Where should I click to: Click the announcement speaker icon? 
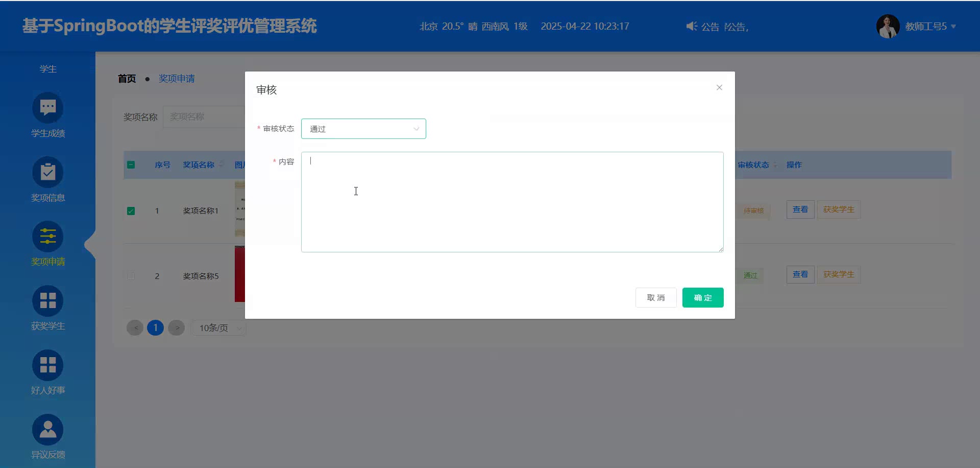tap(691, 26)
